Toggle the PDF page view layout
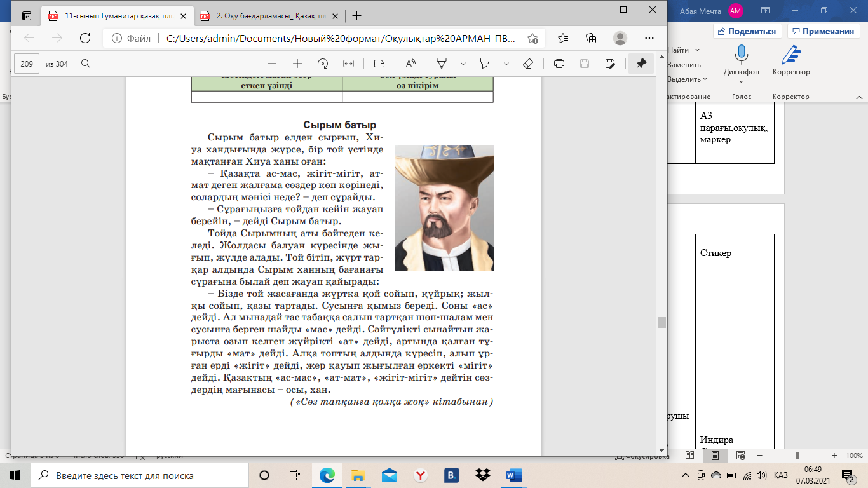The height and width of the screenshot is (488, 868). pos(379,64)
